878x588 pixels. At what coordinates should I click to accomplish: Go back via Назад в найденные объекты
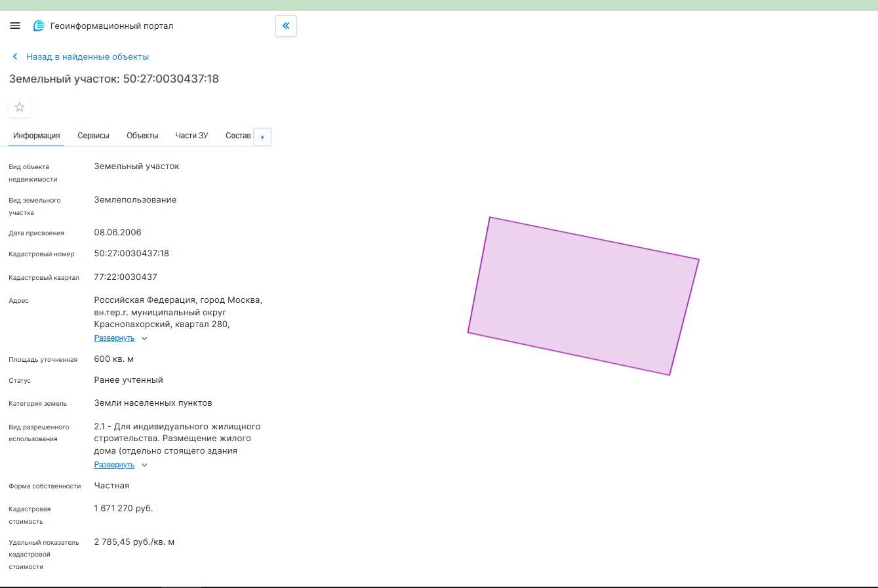[87, 57]
